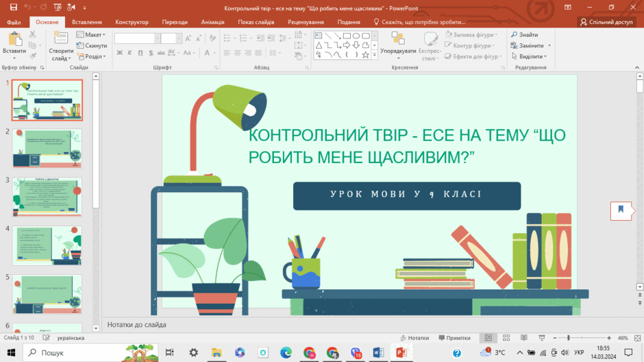
Task: Click the Find (Знайти) magnifier button
Action: [524, 34]
